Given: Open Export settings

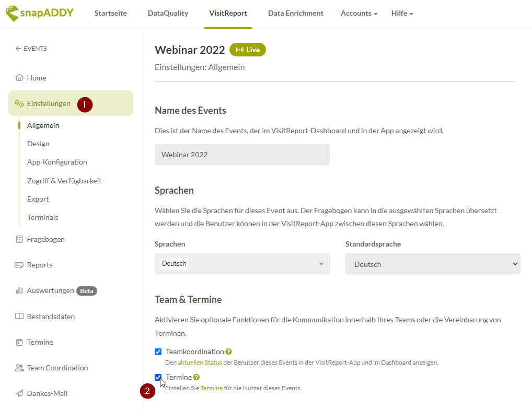Looking at the screenshot, I should click(38, 199).
